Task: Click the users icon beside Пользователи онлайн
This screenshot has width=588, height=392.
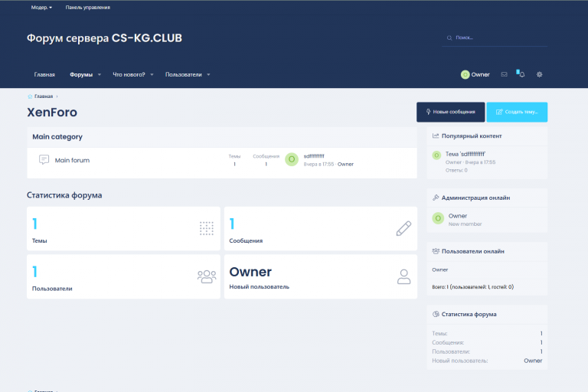Action: pos(436,251)
